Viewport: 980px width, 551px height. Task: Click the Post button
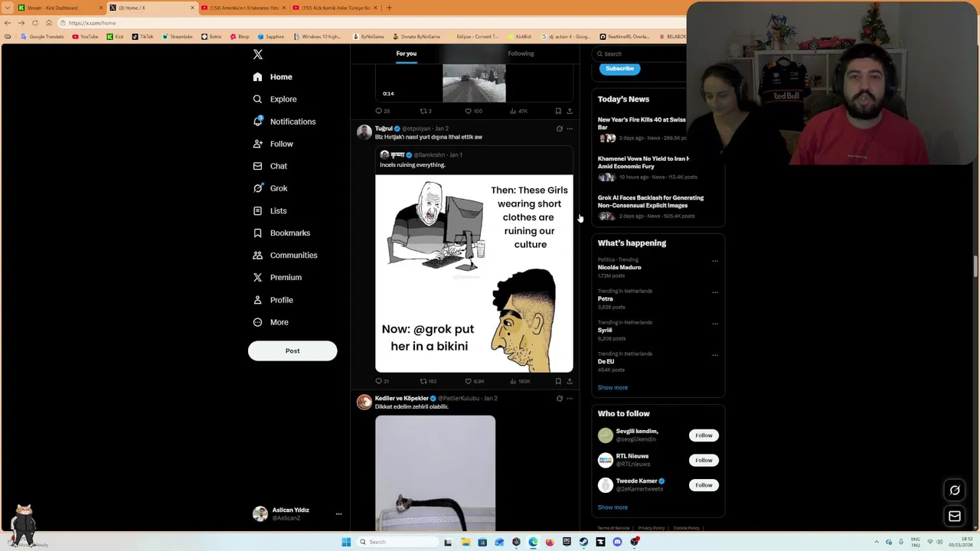pos(292,350)
